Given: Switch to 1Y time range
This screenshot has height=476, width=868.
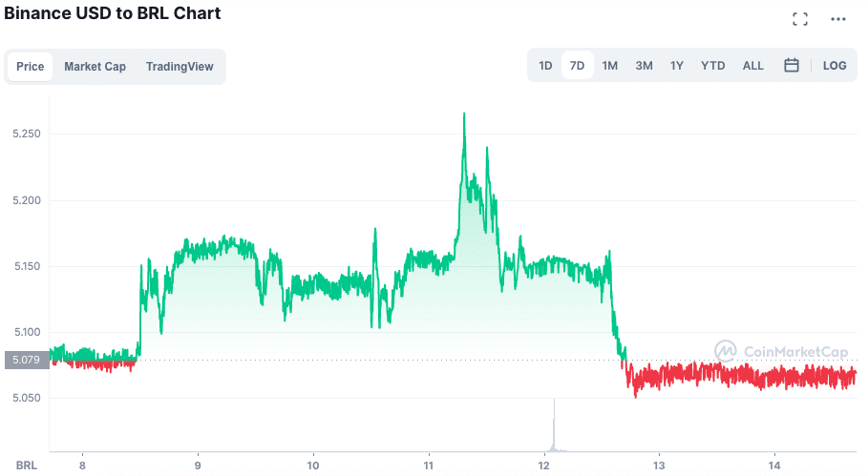Looking at the screenshot, I should 676,66.
